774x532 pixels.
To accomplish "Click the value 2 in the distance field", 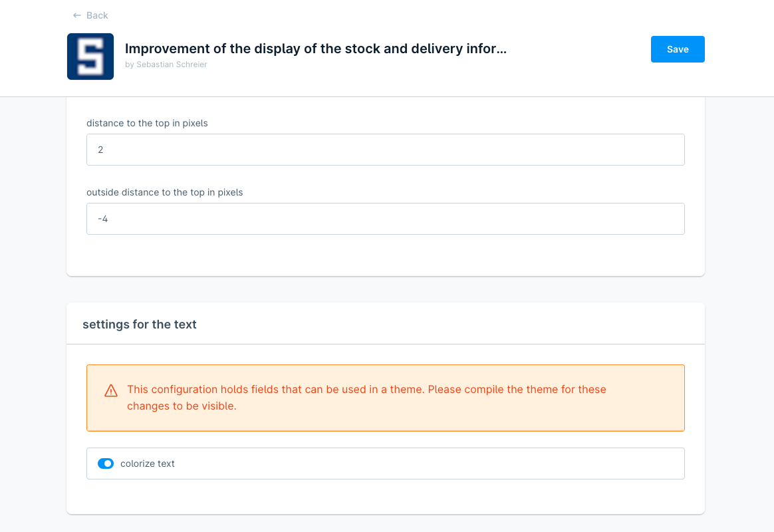I will [100, 150].
